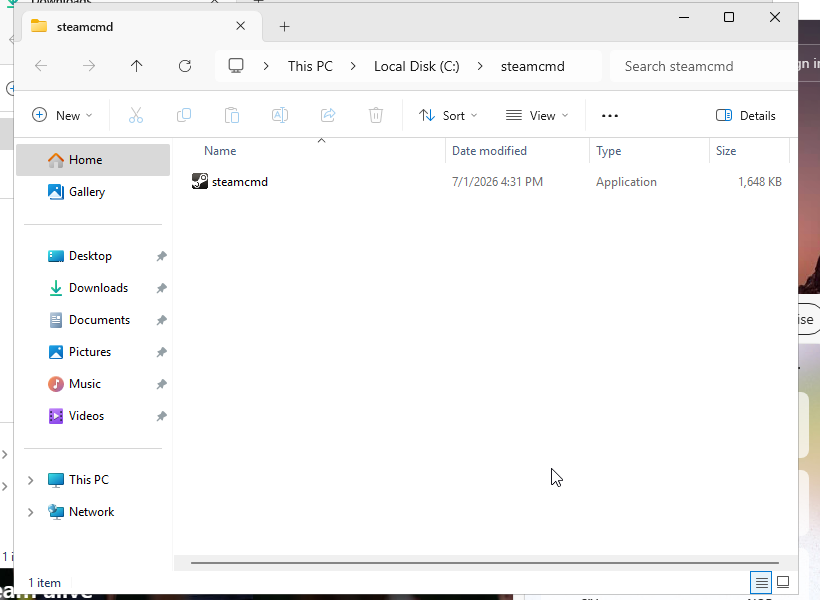
Task: Select the steamcmd application icon
Action: [200, 182]
